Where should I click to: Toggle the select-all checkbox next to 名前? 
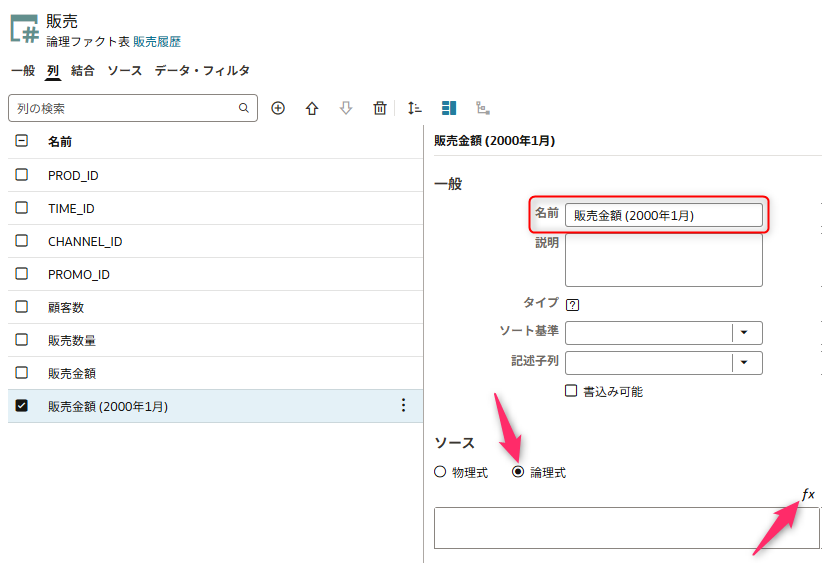pyautogui.click(x=21, y=140)
